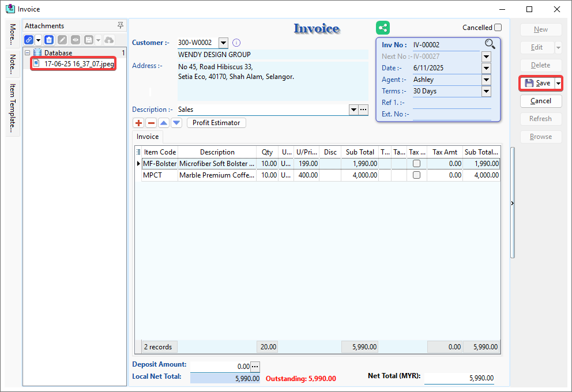Open the dropdown arrow beside Save
Viewport: 572px width, 392px height.
coord(558,83)
